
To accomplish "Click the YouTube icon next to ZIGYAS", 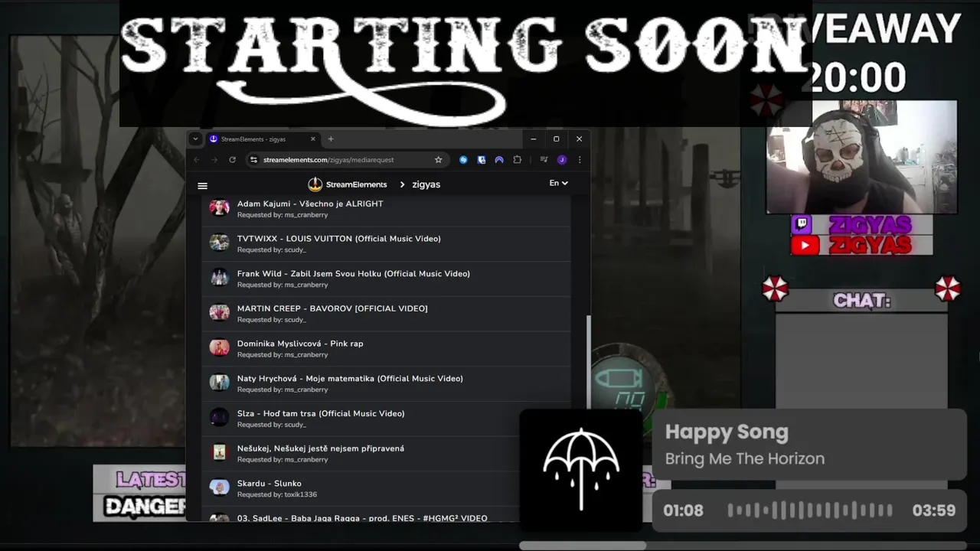I will [805, 245].
